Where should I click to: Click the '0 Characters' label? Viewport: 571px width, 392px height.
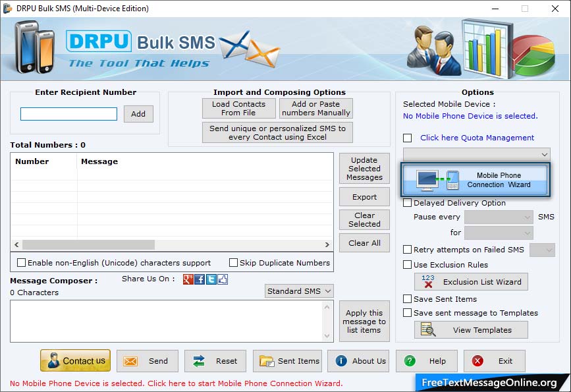(x=34, y=293)
